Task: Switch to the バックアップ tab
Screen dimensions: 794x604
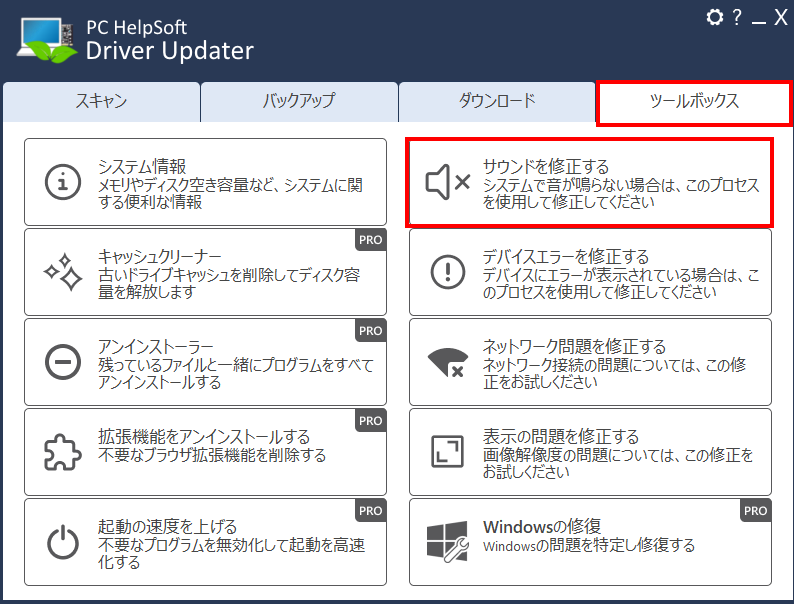Action: click(x=299, y=101)
